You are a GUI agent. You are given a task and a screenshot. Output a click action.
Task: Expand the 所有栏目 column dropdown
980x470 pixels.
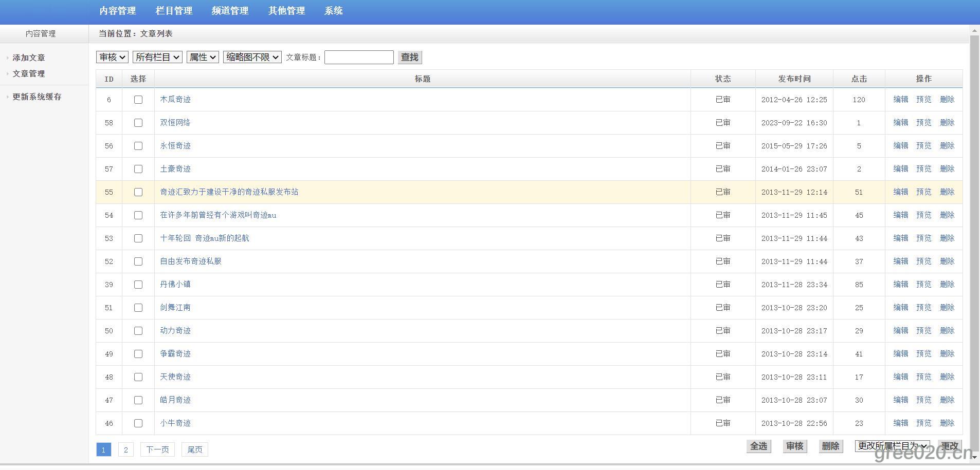(157, 57)
